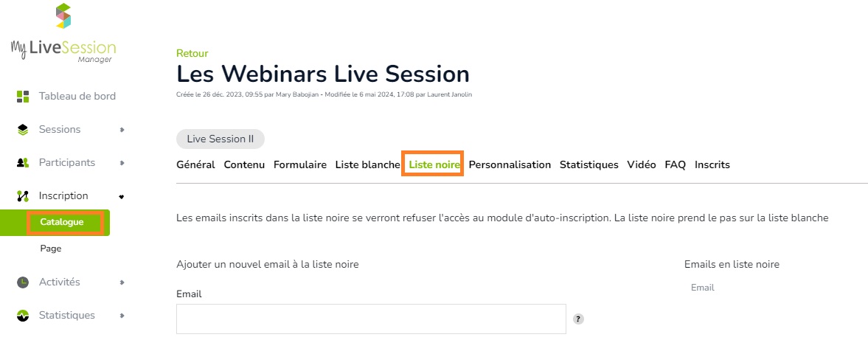Open the Formulaire tab

300,164
